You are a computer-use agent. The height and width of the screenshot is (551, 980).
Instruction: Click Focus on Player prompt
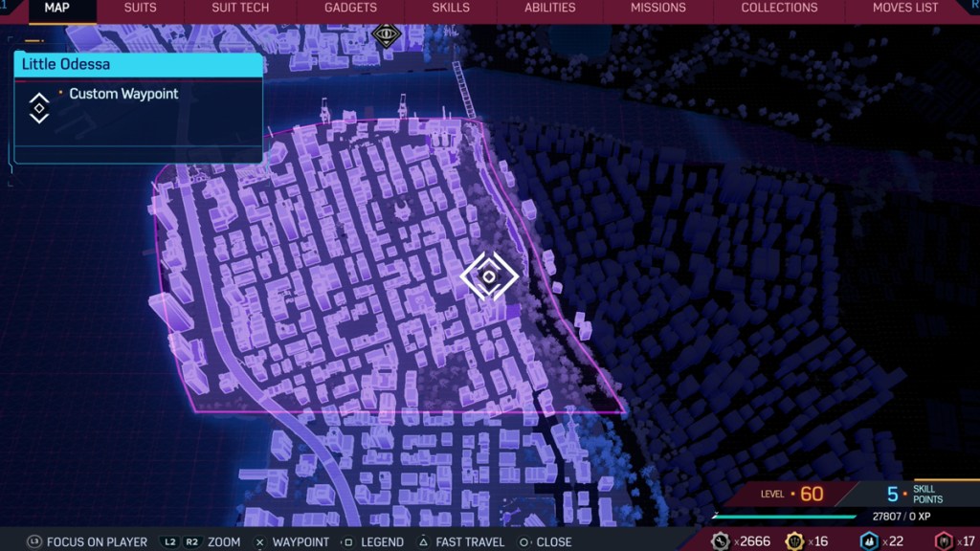coord(87,541)
